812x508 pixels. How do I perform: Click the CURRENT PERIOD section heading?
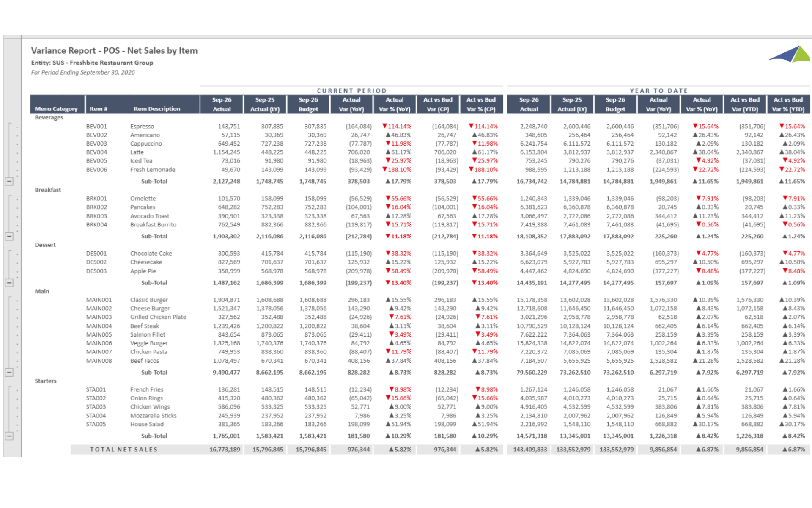pos(351,91)
